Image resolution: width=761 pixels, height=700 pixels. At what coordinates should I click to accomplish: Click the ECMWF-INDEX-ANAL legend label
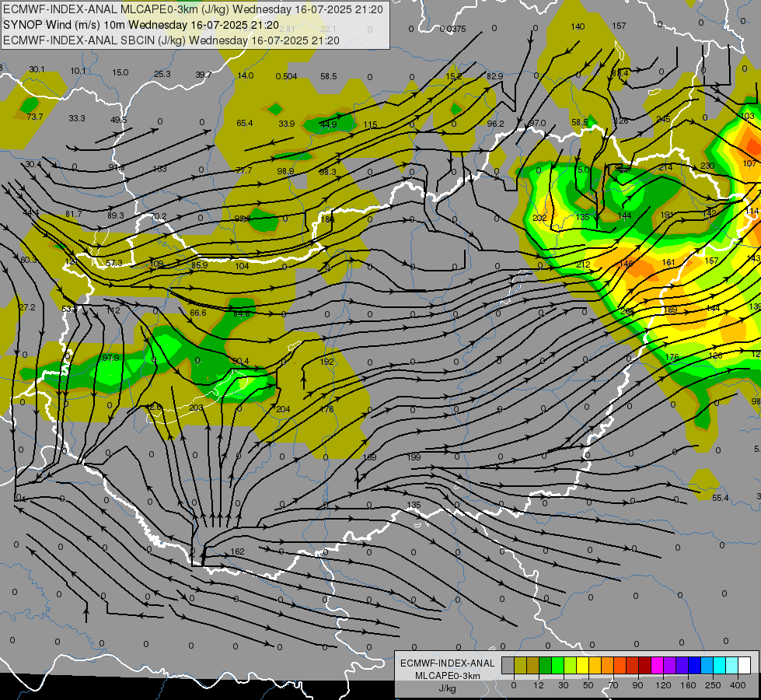pos(448,663)
